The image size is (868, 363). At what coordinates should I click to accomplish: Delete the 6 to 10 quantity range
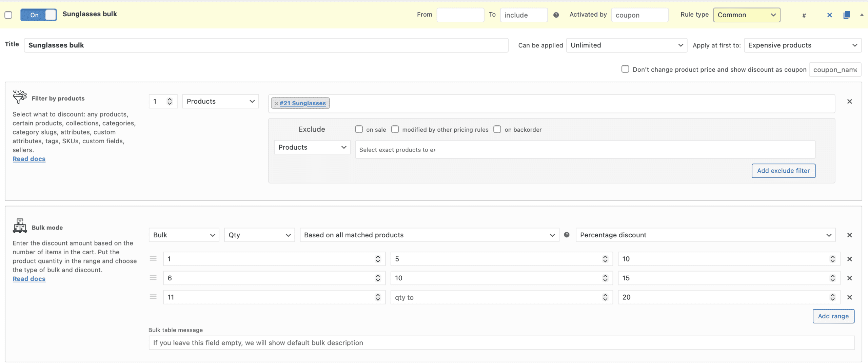(x=849, y=278)
